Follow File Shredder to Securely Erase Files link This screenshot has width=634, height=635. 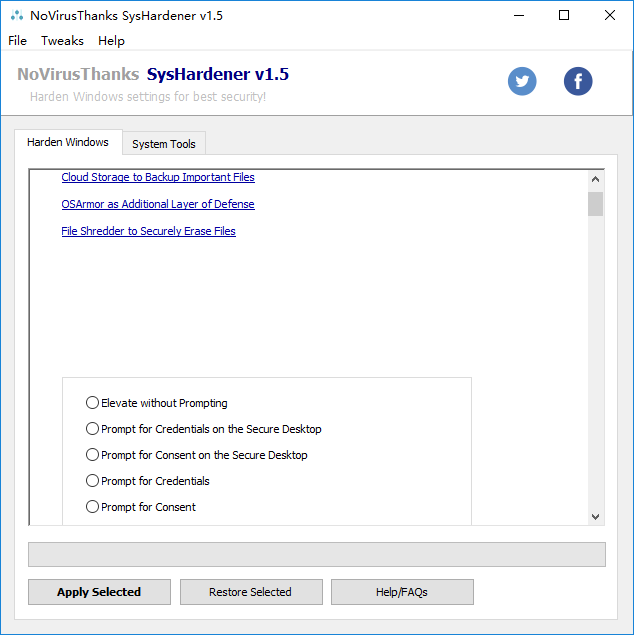point(149,231)
